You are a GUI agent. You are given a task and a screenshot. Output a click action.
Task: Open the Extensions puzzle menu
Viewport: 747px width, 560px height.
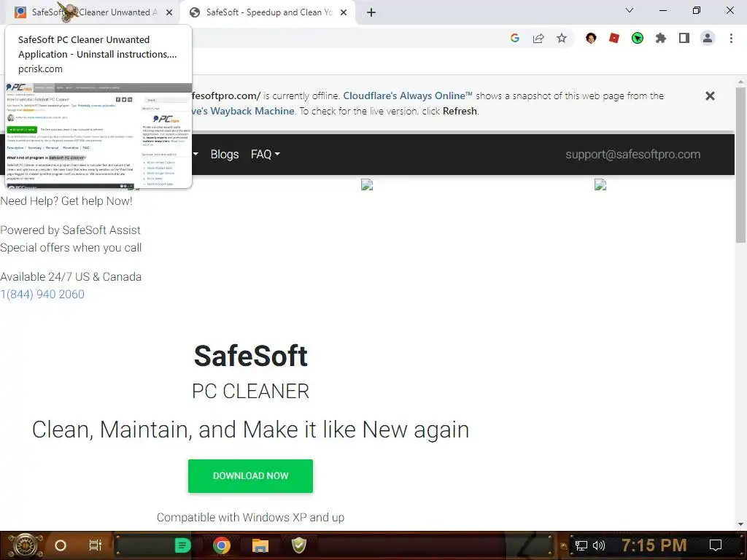[661, 38]
